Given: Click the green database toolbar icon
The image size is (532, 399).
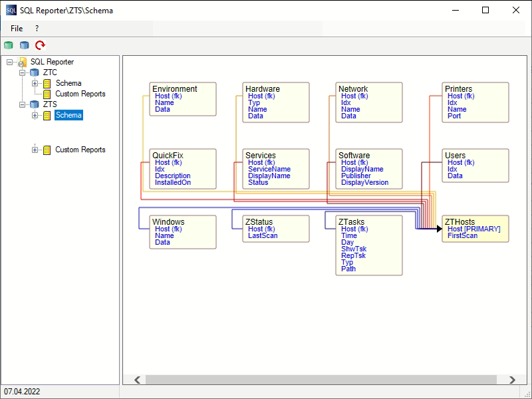Looking at the screenshot, I should [9, 45].
